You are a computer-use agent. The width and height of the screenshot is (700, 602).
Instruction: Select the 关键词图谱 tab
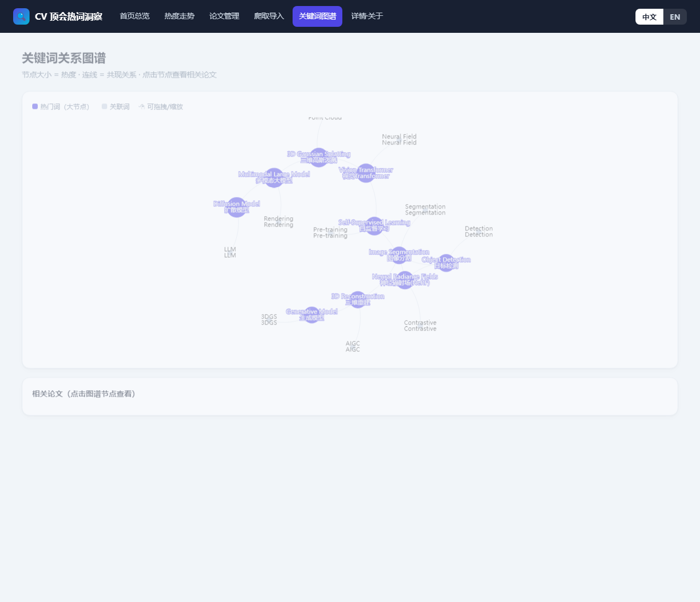tap(317, 16)
